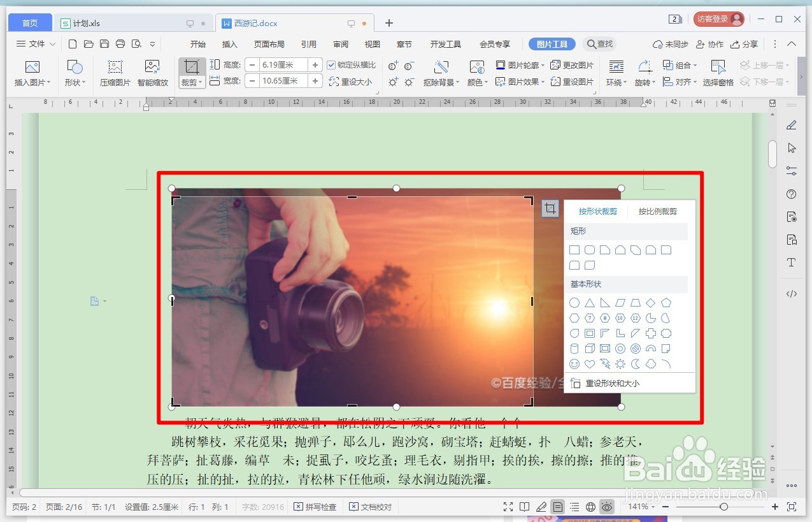Toggle 文档校对 in the status bar

point(370,507)
